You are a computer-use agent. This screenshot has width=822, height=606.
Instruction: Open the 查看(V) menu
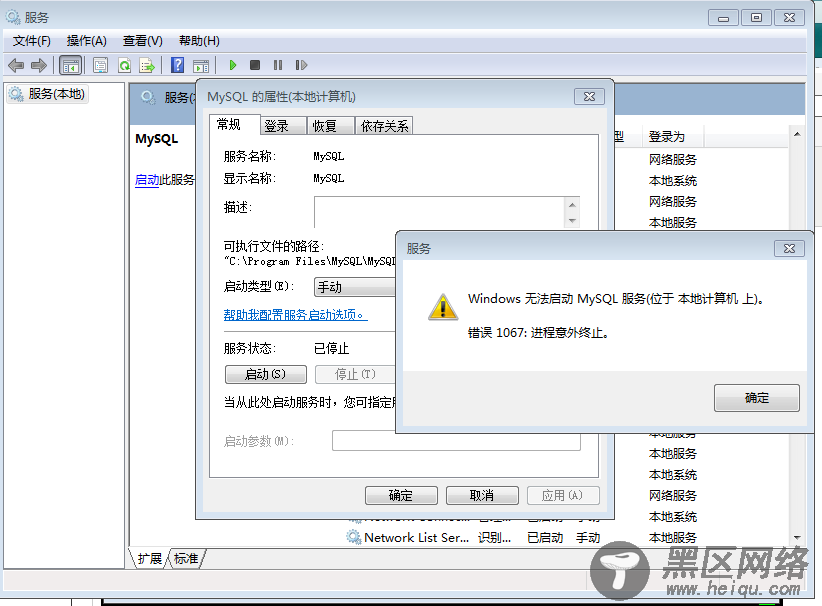[143, 41]
